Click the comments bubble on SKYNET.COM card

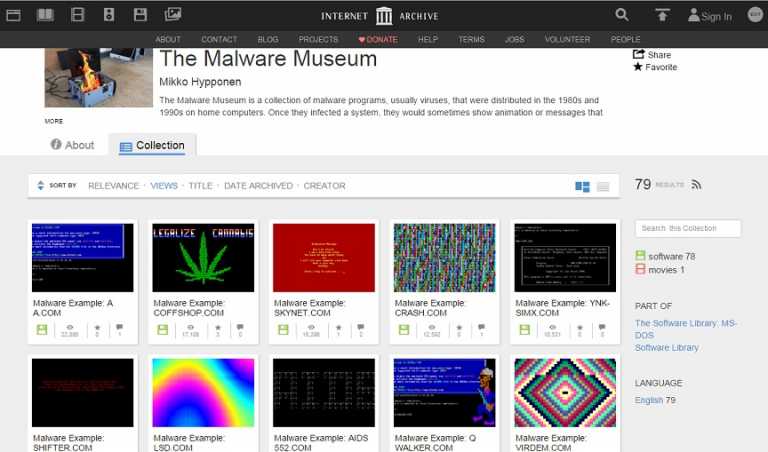click(360, 327)
